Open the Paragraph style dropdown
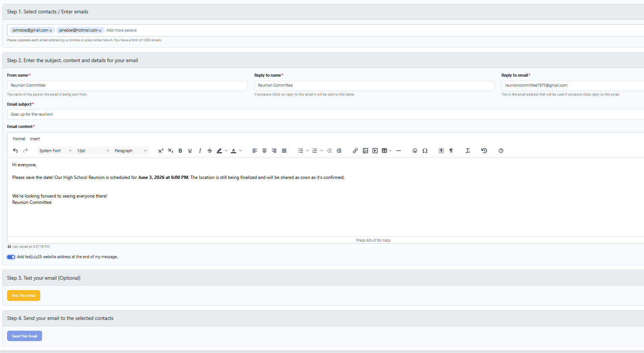 [x=131, y=151]
